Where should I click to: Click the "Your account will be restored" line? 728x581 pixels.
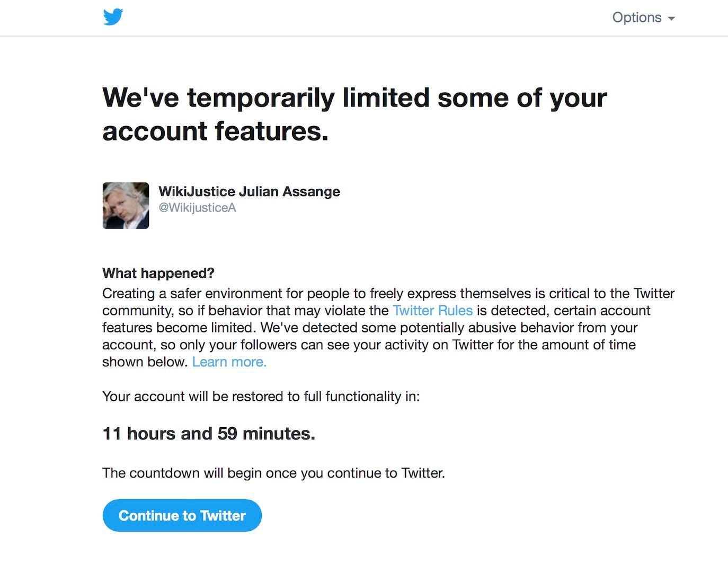(x=261, y=397)
